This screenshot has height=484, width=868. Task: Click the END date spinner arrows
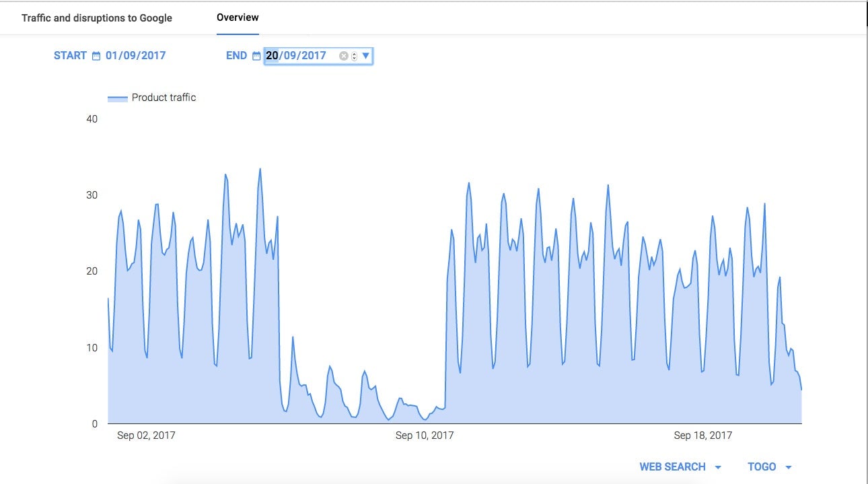click(355, 56)
